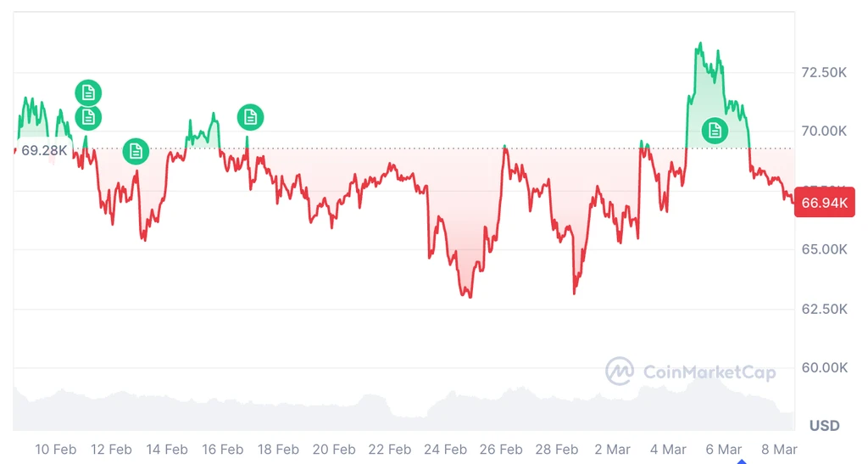Screen dimensions: 868x464
Task: Click the highest green price peak near 5 Mar
Action: pyautogui.click(x=700, y=43)
